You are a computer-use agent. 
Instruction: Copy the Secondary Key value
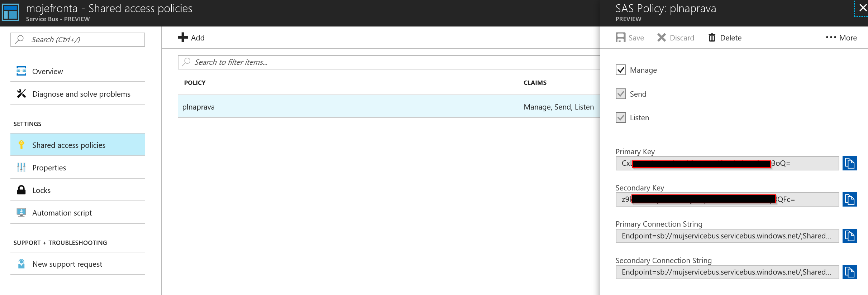click(849, 199)
